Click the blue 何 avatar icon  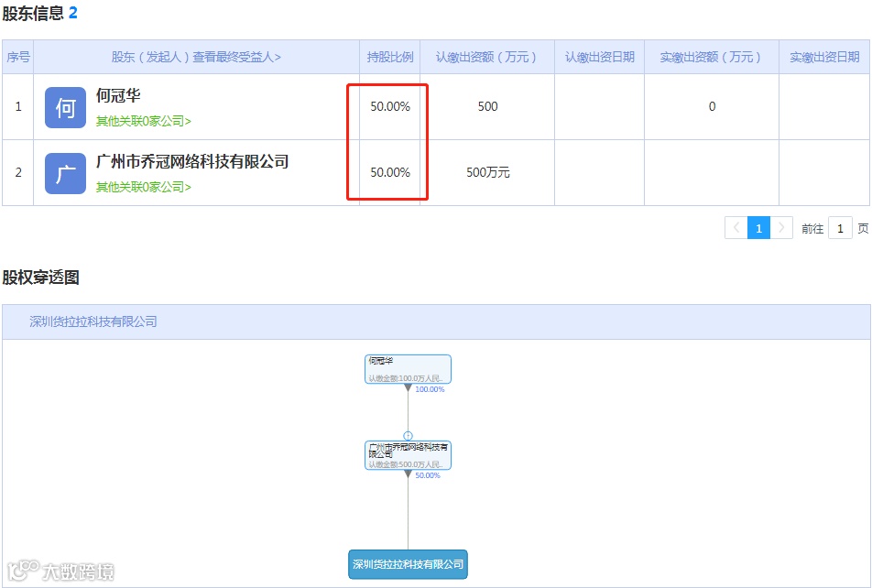point(65,107)
